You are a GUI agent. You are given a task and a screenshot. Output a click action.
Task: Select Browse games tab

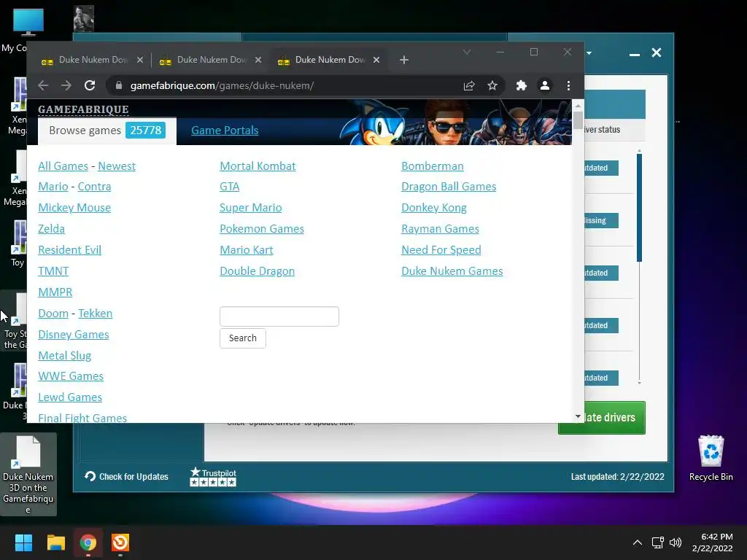click(107, 131)
